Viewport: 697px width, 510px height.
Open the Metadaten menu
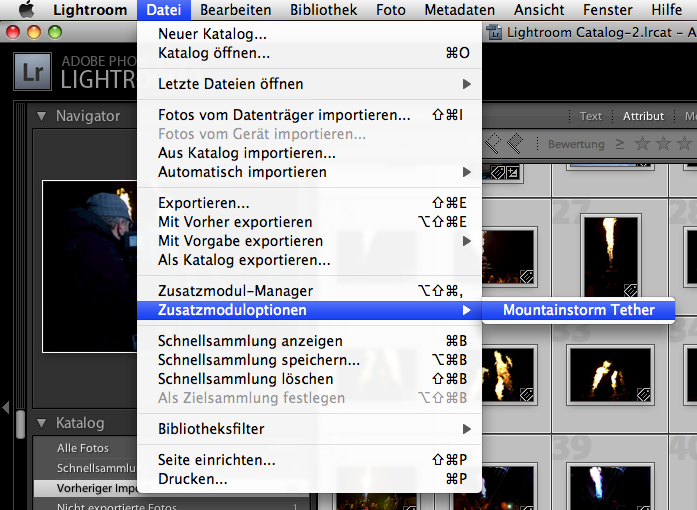[x=460, y=10]
